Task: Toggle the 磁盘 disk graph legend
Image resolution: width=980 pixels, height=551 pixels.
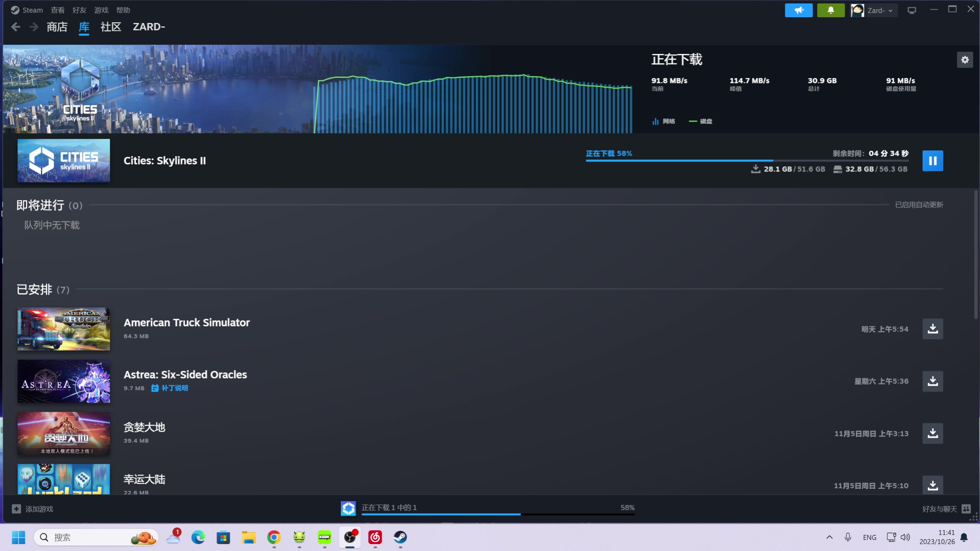Action: tap(701, 121)
